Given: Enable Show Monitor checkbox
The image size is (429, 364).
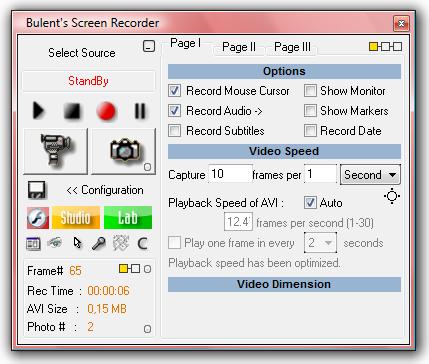Looking at the screenshot, I should [x=310, y=91].
